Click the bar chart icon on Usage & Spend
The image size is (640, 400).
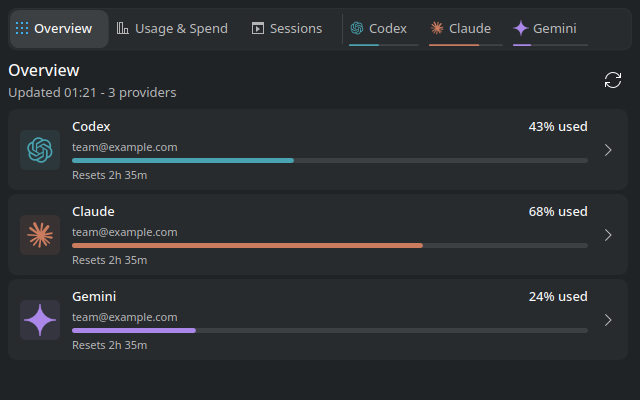point(123,28)
